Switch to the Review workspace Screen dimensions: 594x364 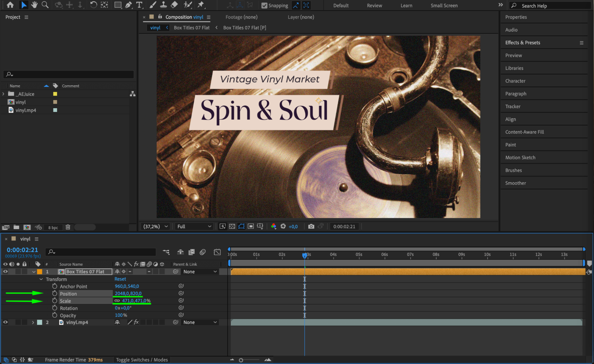374,5
